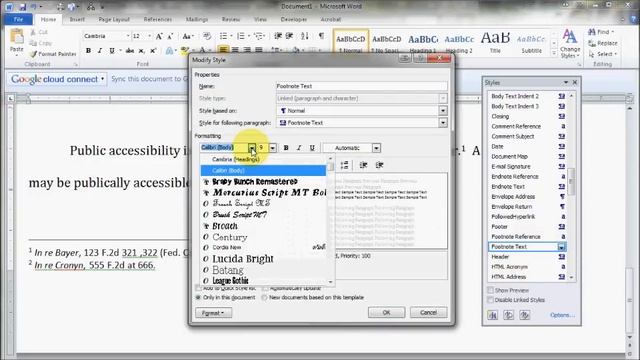
Task: Open the Style based on dropdown
Action: coord(443,111)
